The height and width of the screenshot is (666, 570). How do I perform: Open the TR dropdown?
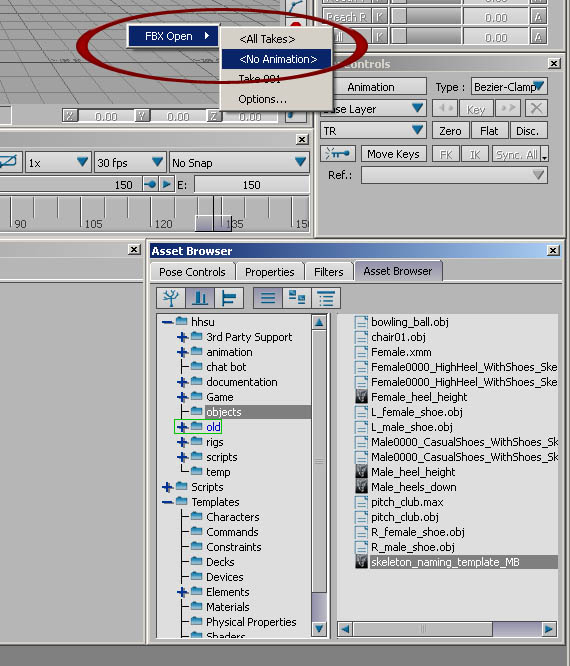[373, 130]
